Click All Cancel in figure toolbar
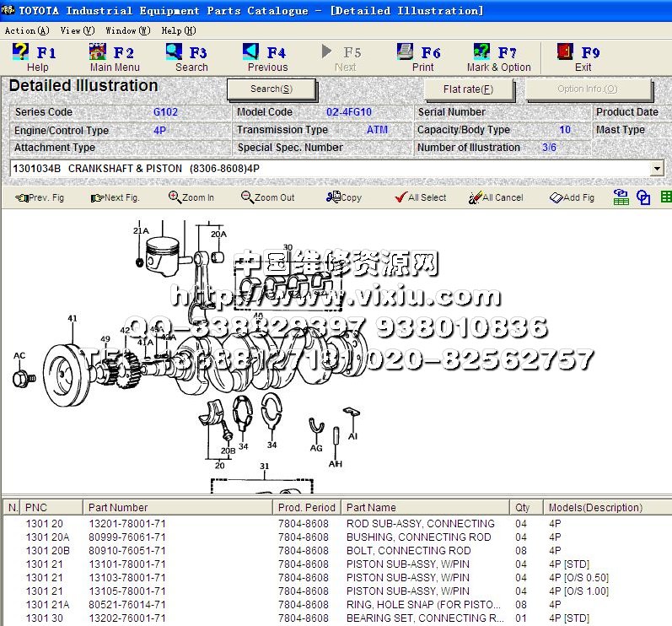672x626 pixels. tap(496, 197)
